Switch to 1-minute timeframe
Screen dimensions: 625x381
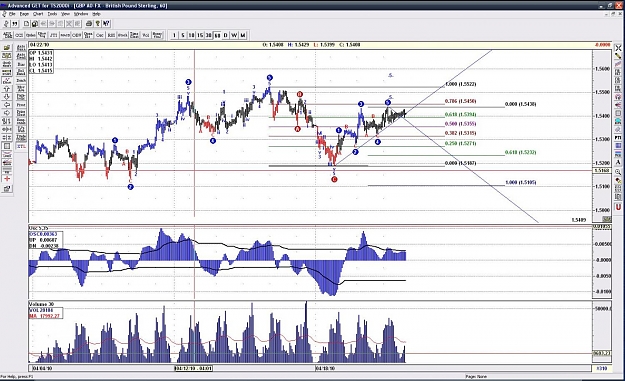point(174,35)
